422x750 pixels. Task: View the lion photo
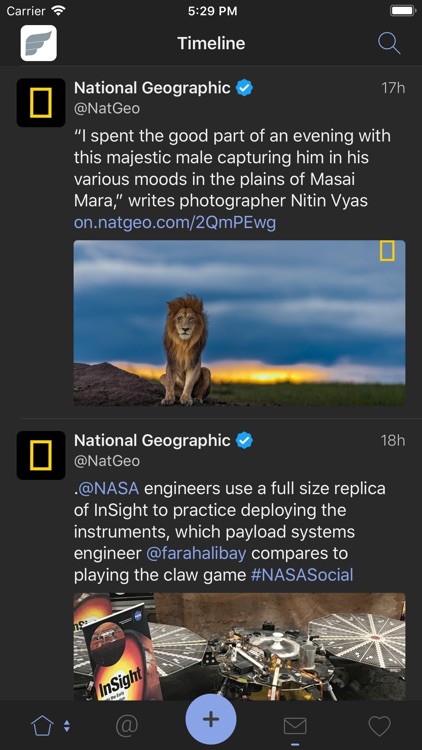pos(239,323)
